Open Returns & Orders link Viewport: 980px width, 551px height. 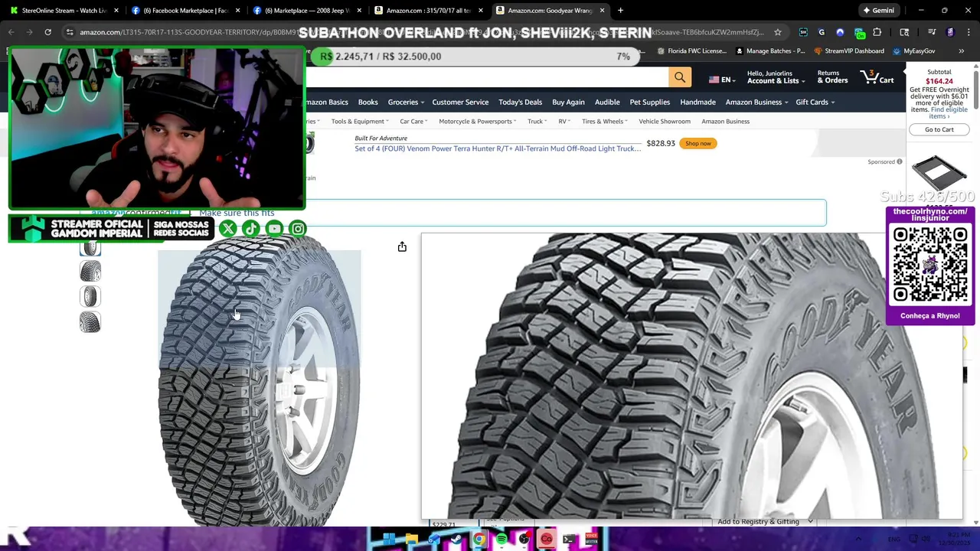coord(832,77)
